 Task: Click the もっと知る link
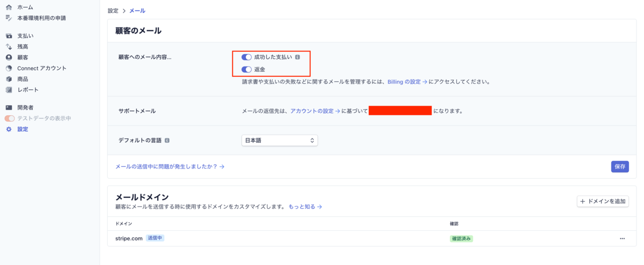pyautogui.click(x=305, y=207)
